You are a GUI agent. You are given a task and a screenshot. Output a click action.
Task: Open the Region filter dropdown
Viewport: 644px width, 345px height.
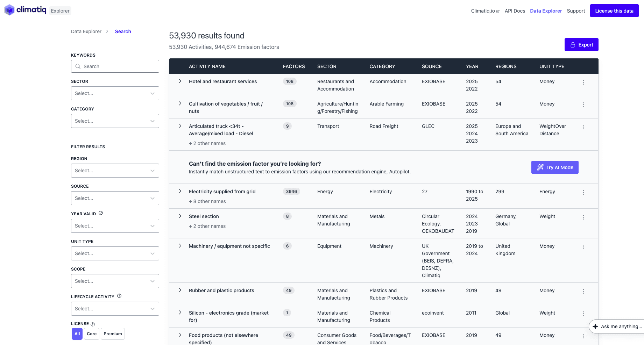click(x=115, y=171)
